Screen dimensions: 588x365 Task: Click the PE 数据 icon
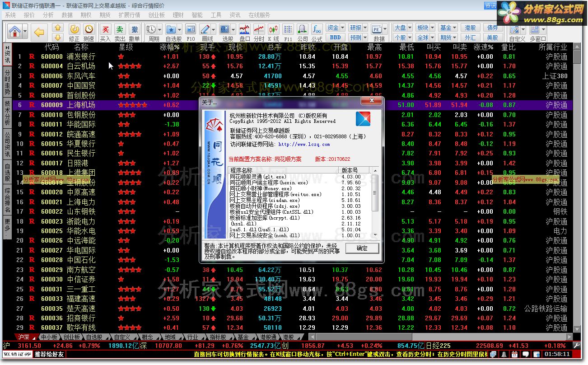point(376,29)
